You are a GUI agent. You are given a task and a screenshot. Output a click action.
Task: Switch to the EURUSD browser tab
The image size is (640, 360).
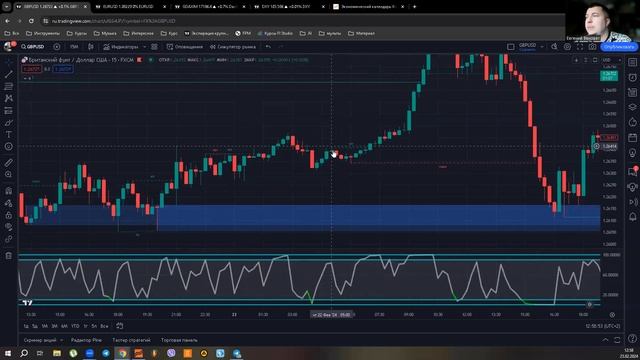coord(131,7)
